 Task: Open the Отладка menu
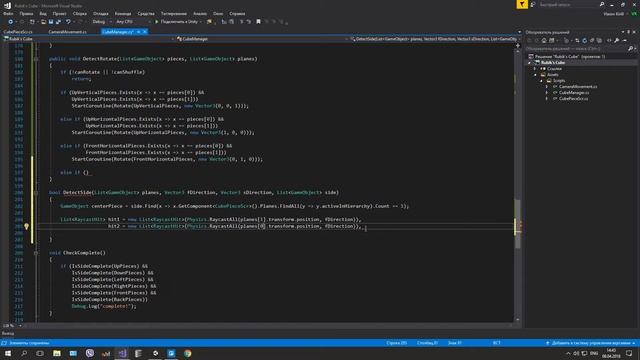click(x=101, y=13)
